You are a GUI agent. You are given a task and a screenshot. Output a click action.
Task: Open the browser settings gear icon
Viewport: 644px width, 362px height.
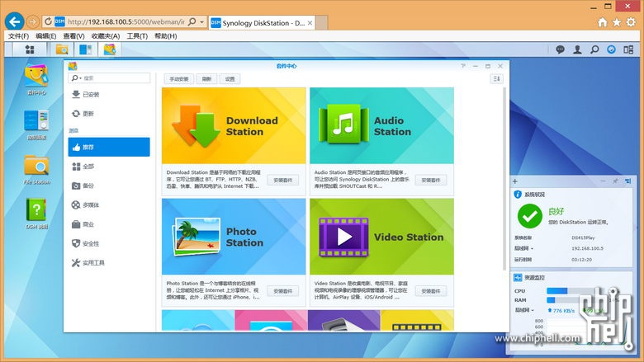[x=631, y=22]
